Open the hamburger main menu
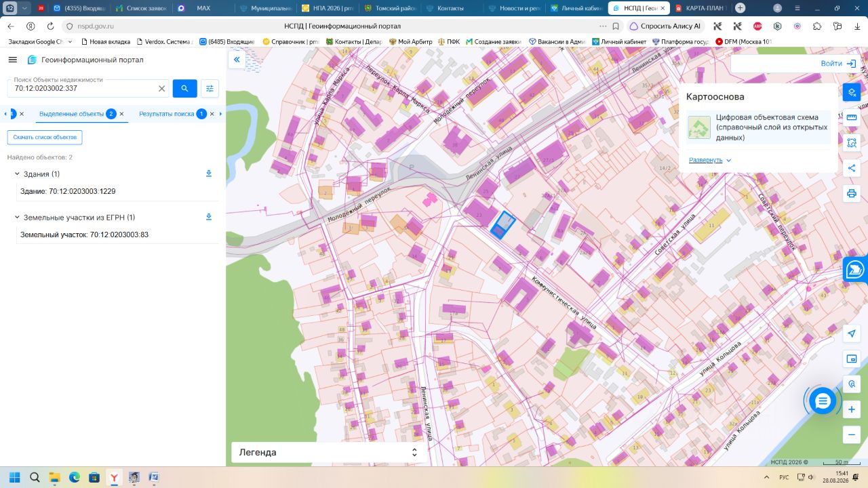 point(12,60)
